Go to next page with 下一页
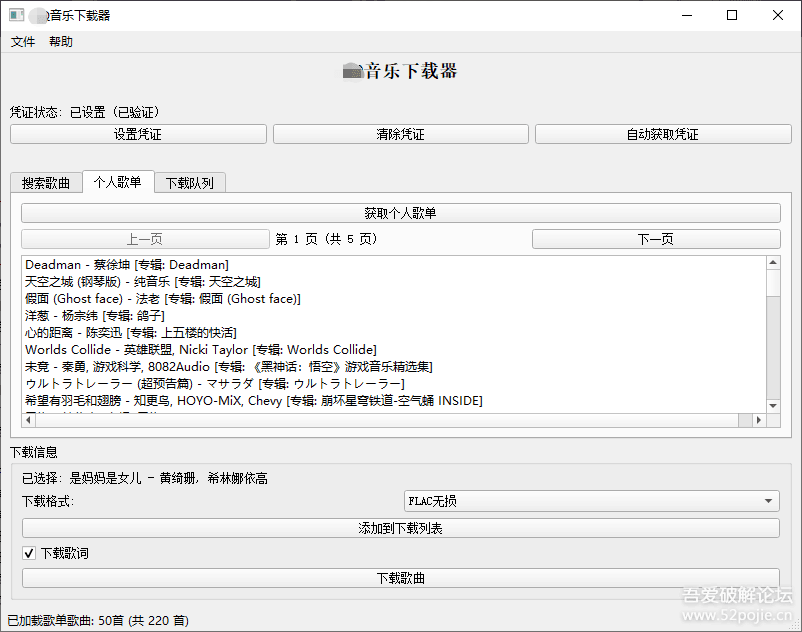802x632 pixels. [x=656, y=238]
